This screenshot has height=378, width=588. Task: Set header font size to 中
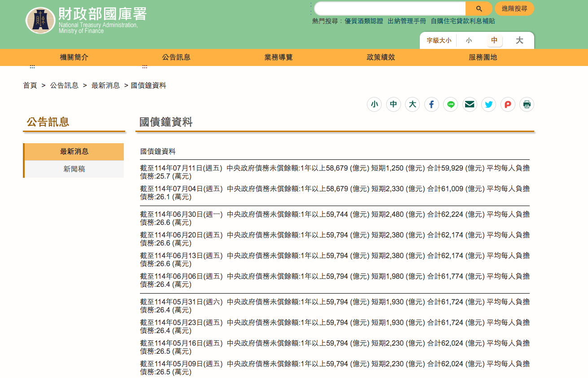(494, 40)
